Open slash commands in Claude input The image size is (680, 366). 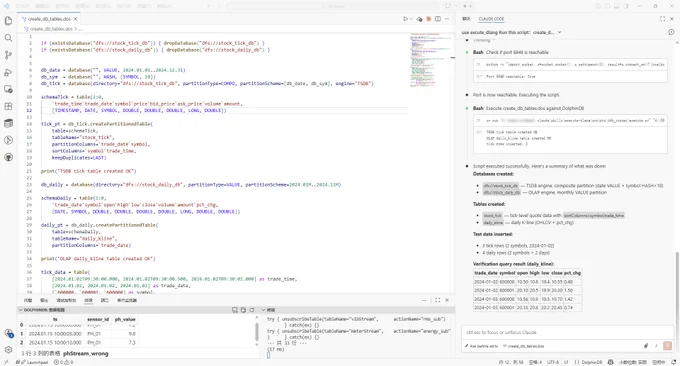point(656,346)
